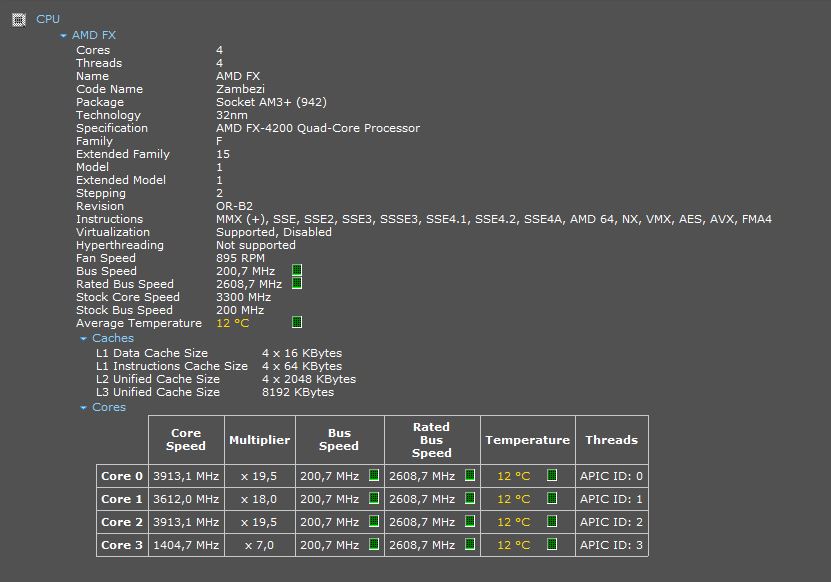The image size is (831, 582).
Task: Click the Not supported hyperthreading value
Action: (x=255, y=245)
